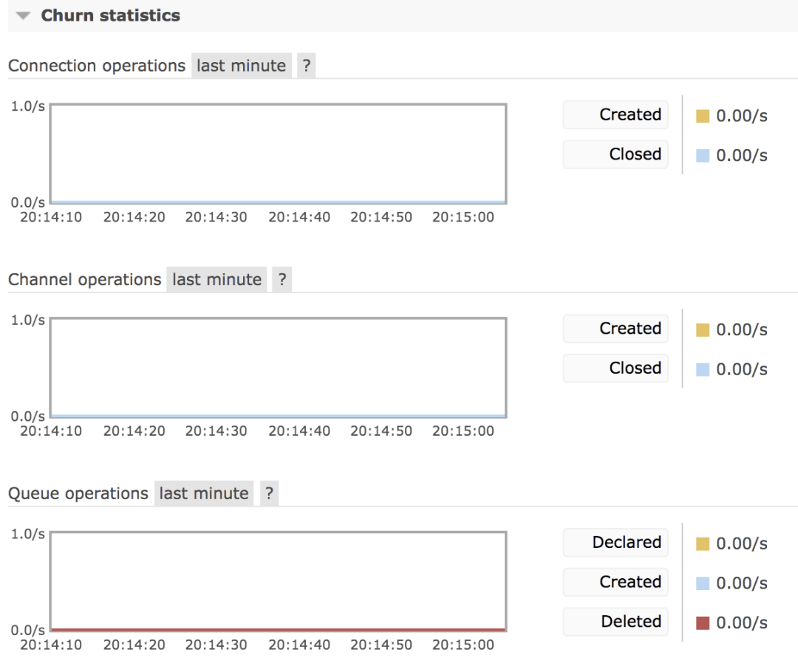Click the Queue operations chart area

click(x=279, y=581)
